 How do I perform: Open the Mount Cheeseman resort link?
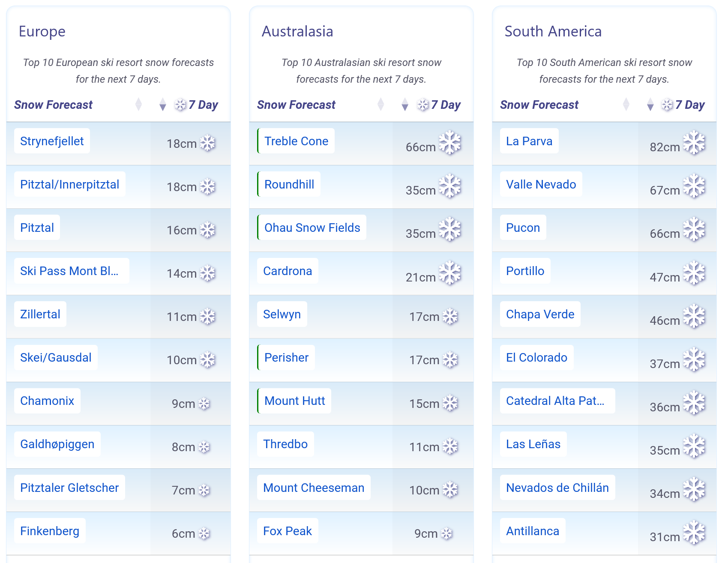point(314,488)
